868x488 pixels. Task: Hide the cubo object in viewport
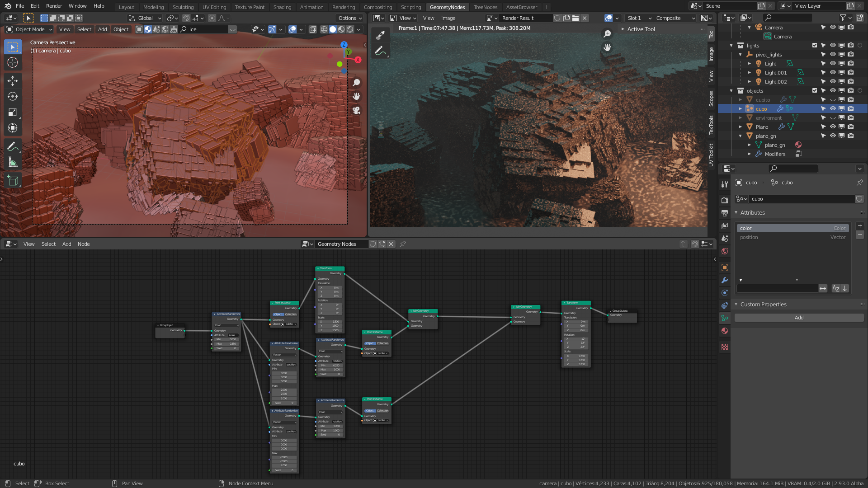click(833, 109)
